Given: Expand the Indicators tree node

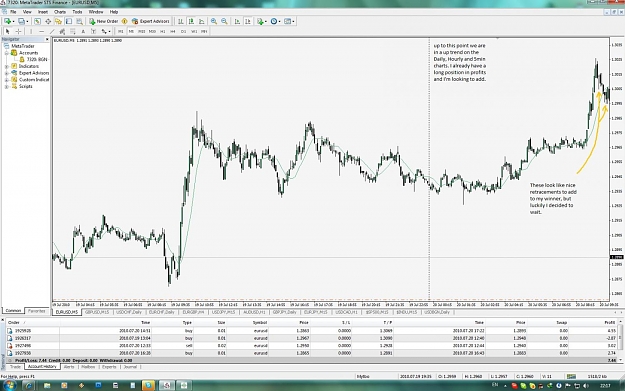Looking at the screenshot, I should click(7, 66).
